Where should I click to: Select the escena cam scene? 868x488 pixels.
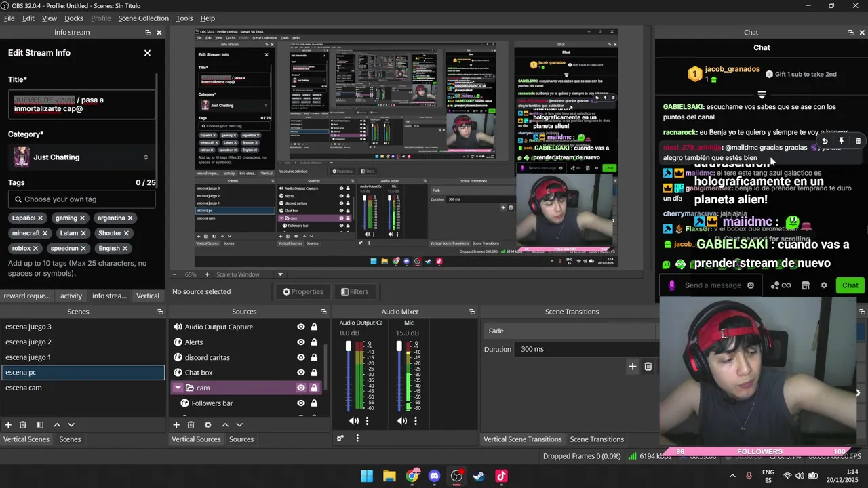pyautogui.click(x=83, y=388)
